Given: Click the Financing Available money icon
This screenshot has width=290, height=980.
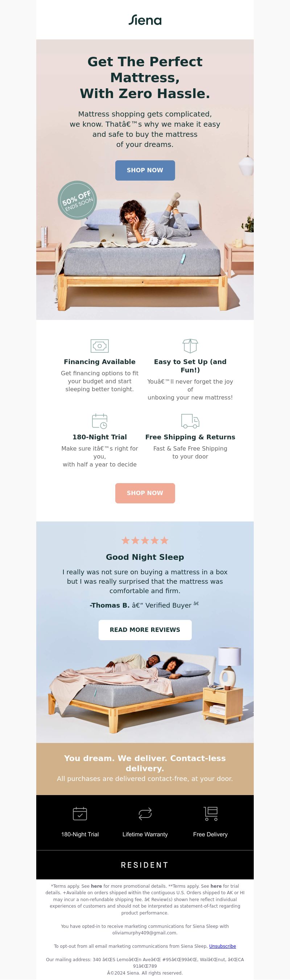Looking at the screenshot, I should tap(99, 346).
